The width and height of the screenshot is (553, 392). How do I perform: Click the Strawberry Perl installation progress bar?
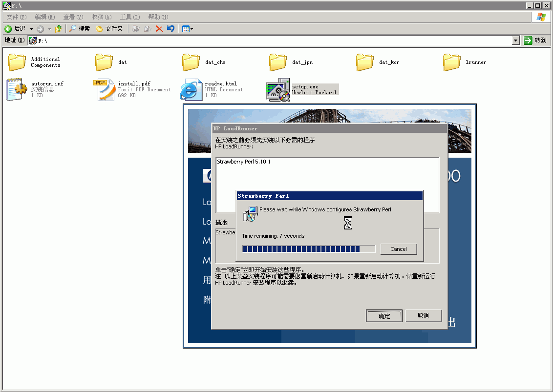coord(309,249)
